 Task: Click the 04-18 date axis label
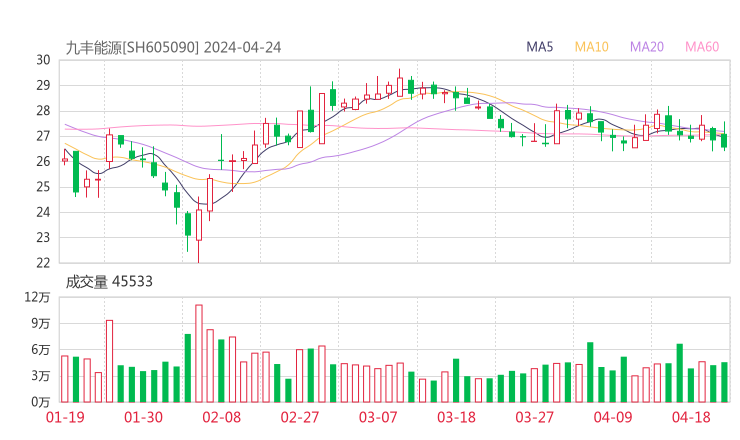tap(691, 417)
